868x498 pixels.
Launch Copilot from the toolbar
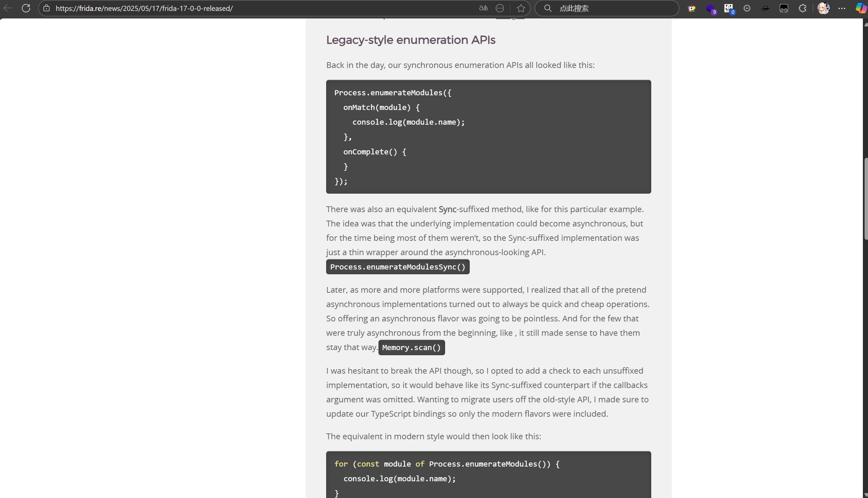[x=861, y=8]
